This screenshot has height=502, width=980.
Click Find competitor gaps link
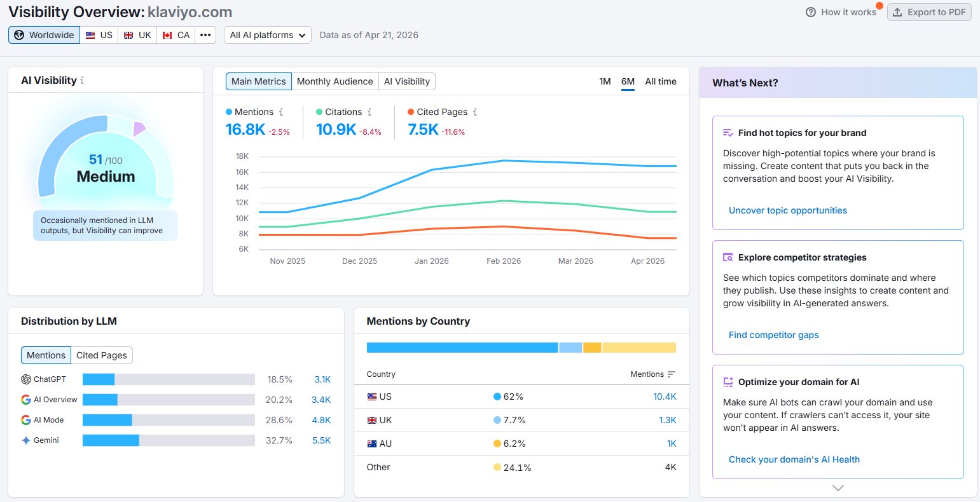[x=774, y=335]
